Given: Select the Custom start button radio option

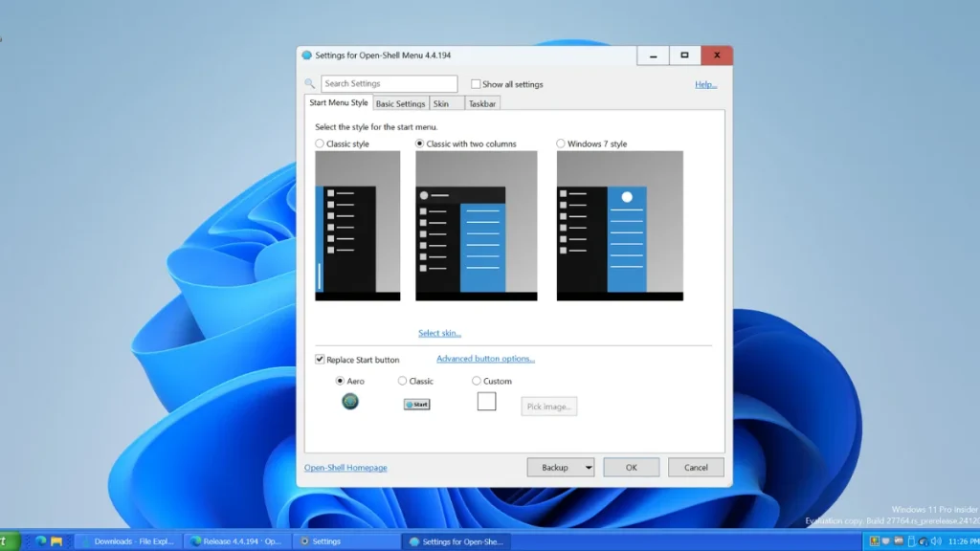Looking at the screenshot, I should click(476, 380).
